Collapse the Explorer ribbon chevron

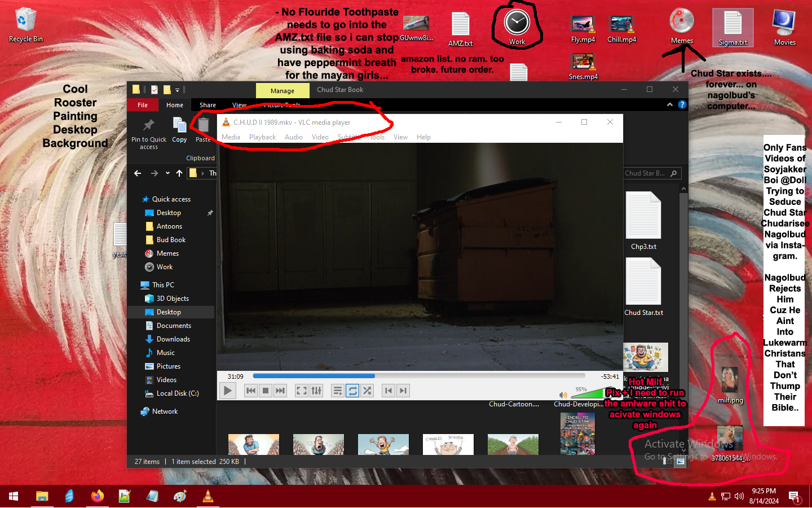coord(669,104)
